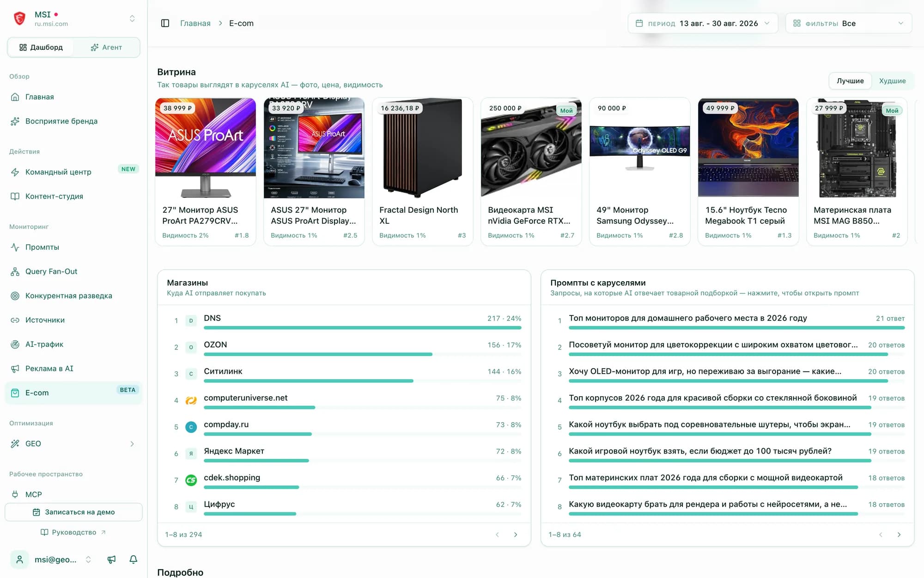
Task: Open the Tecno Megabook T1 laptop card
Action: (748, 172)
